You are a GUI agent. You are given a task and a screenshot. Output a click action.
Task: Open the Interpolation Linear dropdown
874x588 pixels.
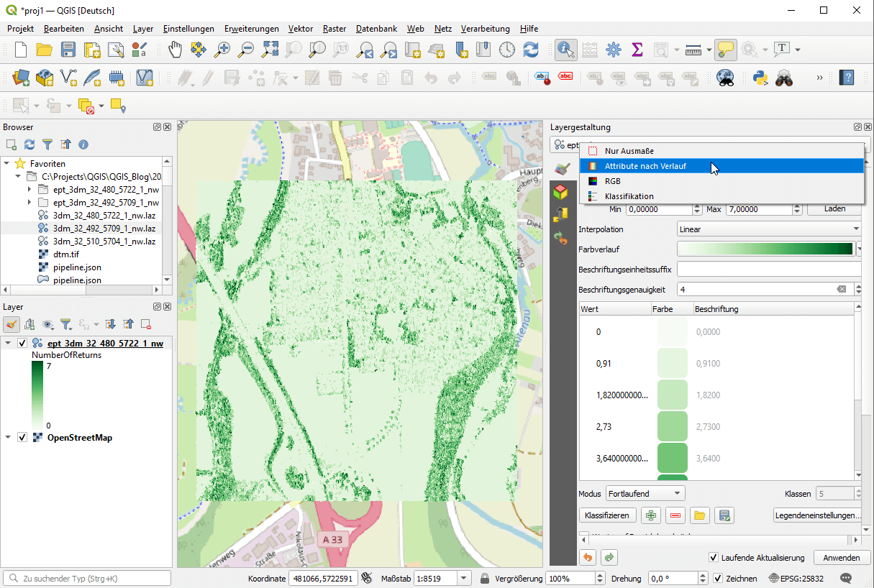pyautogui.click(x=768, y=229)
